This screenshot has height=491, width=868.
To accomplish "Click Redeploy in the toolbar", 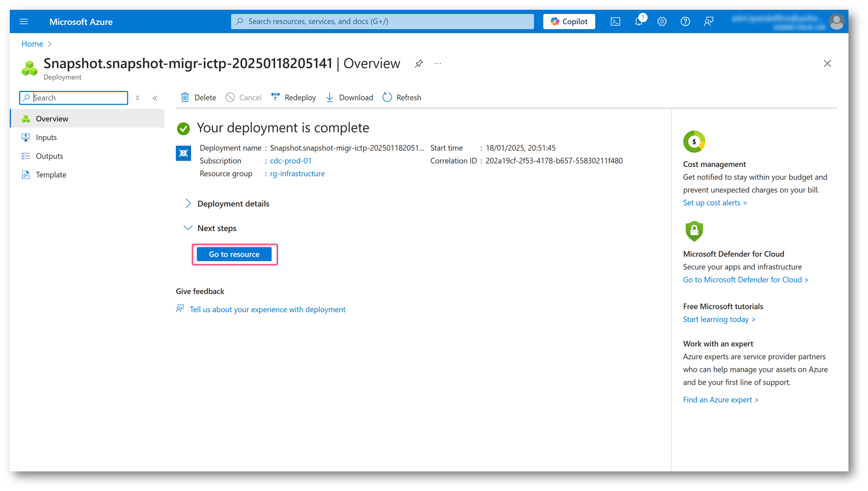I will click(x=294, y=97).
